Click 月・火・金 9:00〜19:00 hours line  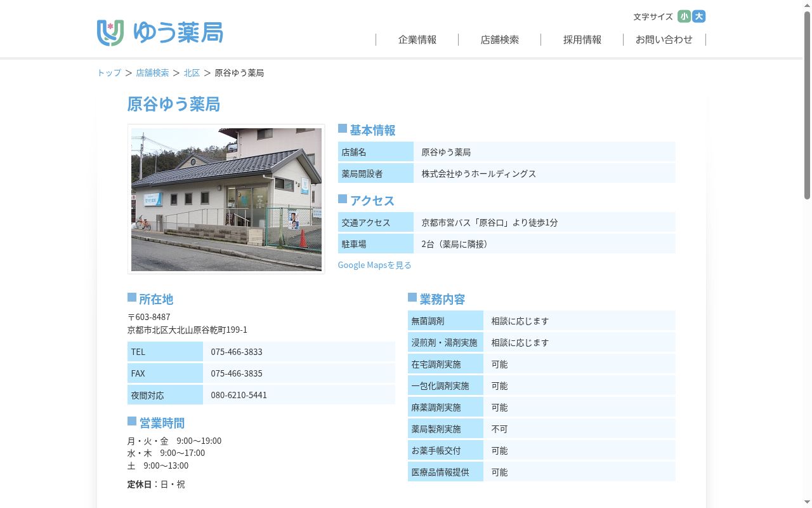(x=174, y=441)
